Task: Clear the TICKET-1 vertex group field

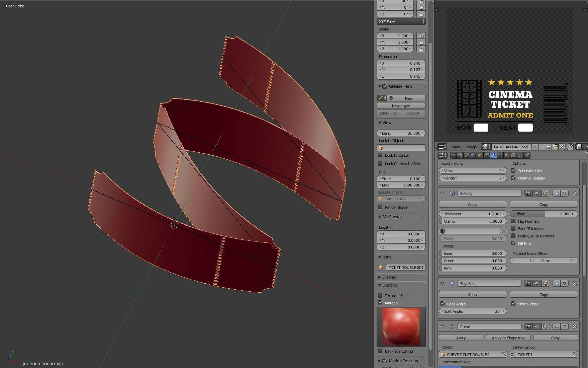Action: (575, 354)
